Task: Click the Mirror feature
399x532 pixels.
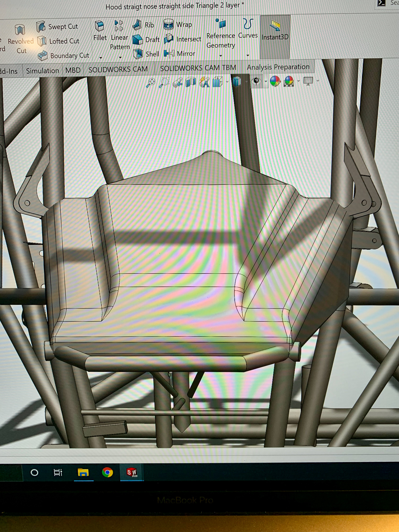Action: point(180,53)
